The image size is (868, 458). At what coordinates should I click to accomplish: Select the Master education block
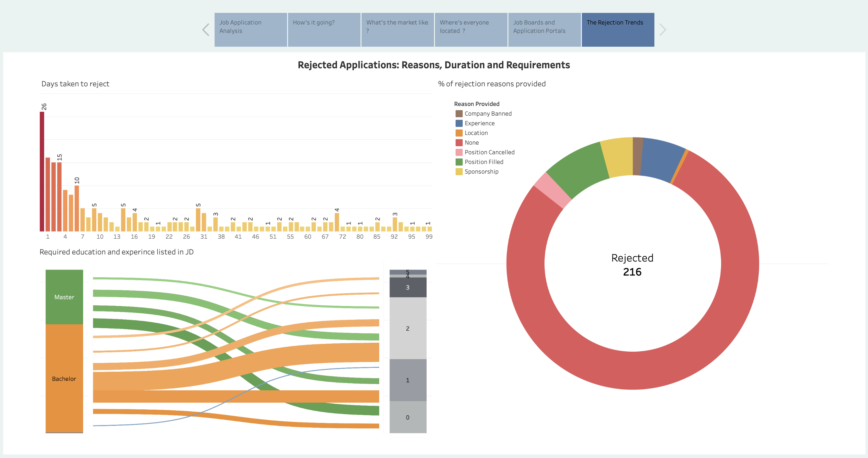pyautogui.click(x=64, y=297)
